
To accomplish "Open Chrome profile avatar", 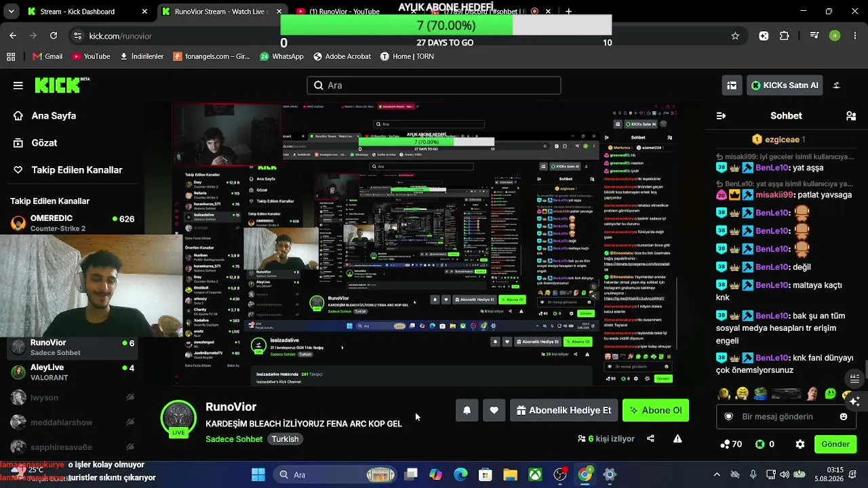I will (x=835, y=36).
